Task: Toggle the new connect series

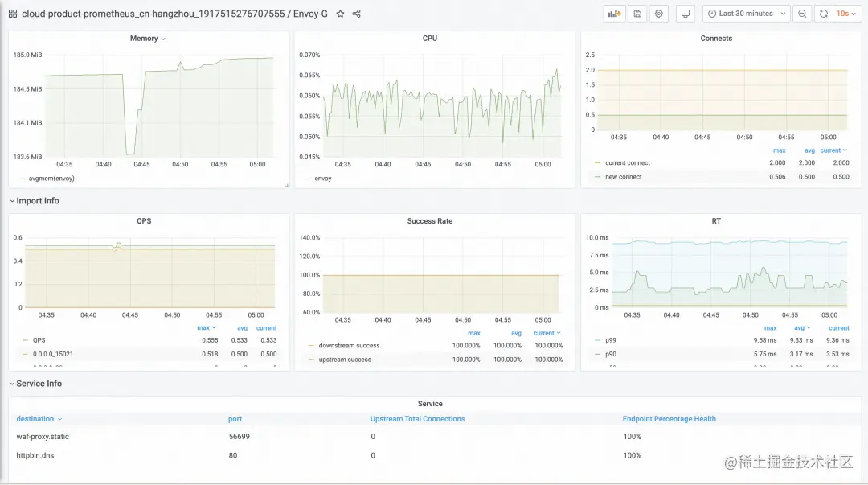Action: pyautogui.click(x=624, y=177)
